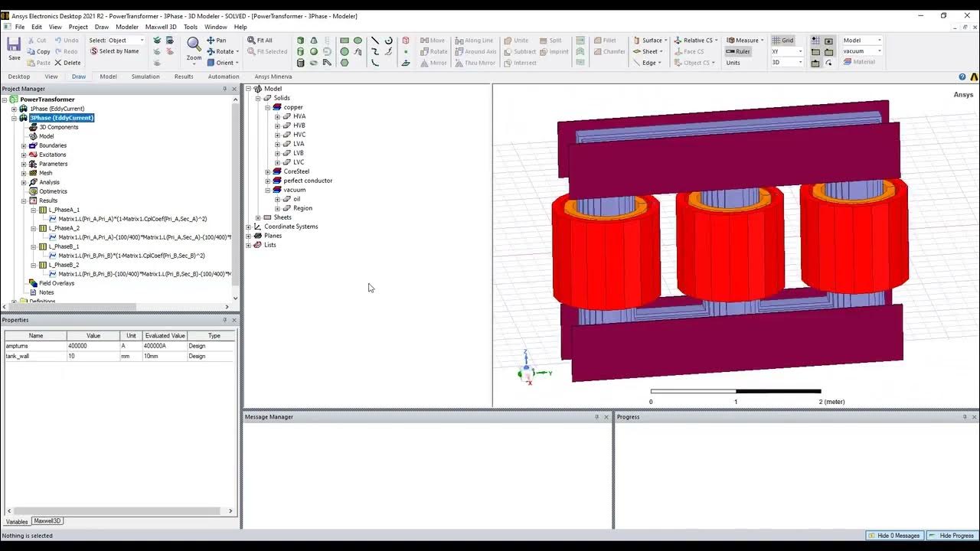Click the Orient view icon
Viewport: 980px width, 551px height.
211,63
